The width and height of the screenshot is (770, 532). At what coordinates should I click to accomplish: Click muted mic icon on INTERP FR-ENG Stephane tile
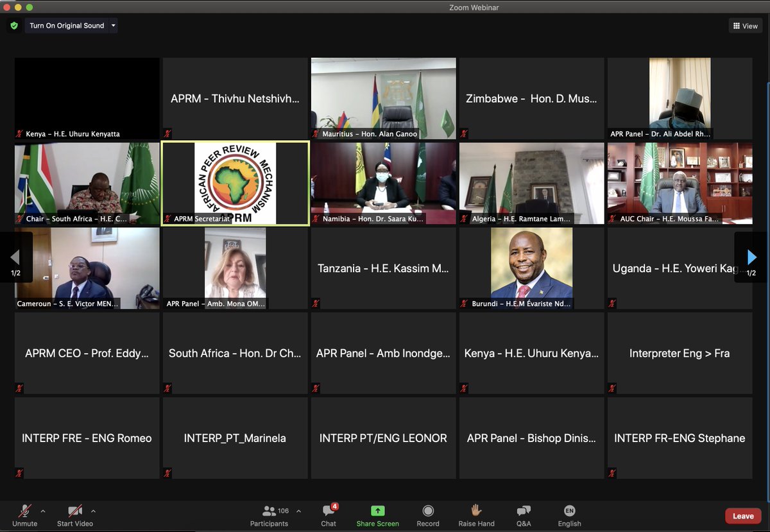[613, 473]
